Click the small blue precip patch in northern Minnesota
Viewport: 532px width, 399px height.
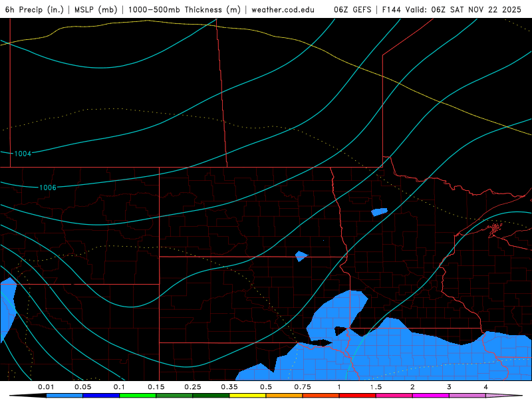pos(379,212)
